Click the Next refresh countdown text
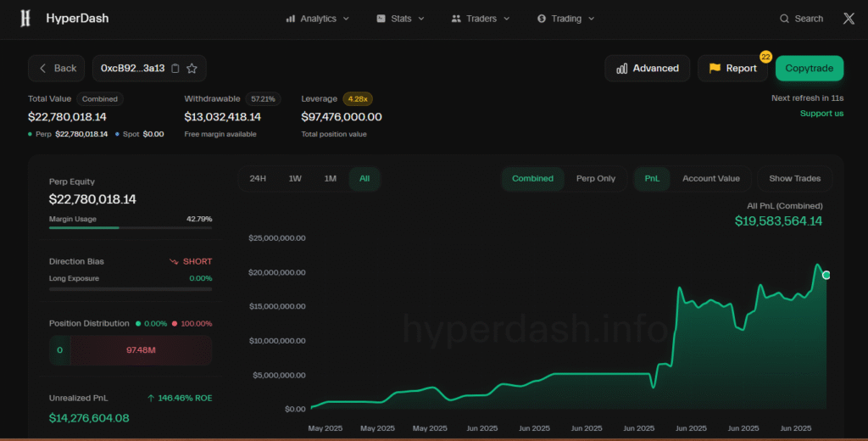The height and width of the screenshot is (441, 868). point(808,98)
